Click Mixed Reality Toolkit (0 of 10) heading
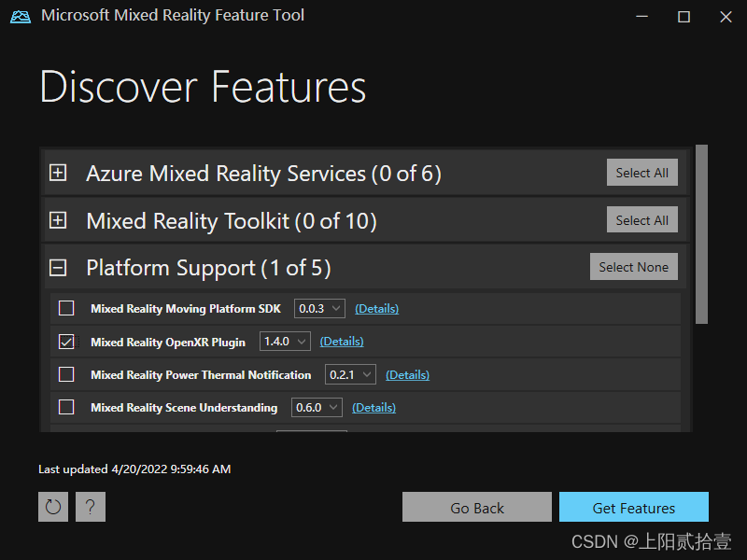747x560 pixels. [232, 221]
